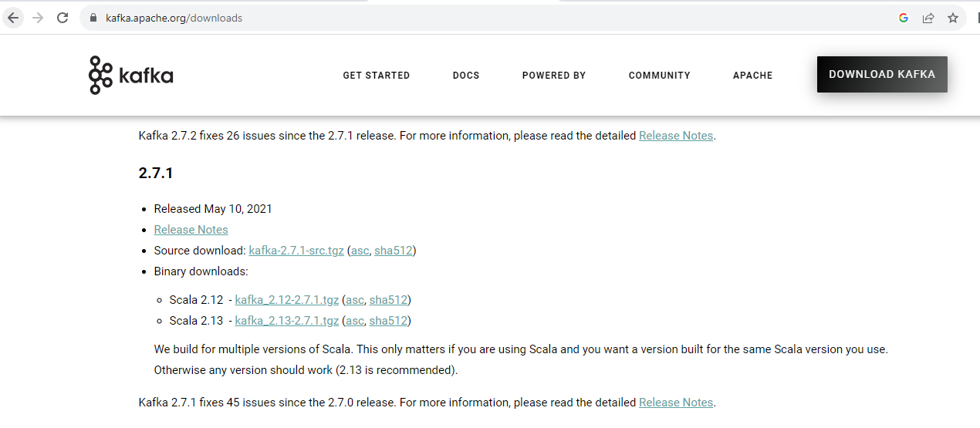Open asc link for Scala 2.12 binary

(x=355, y=300)
